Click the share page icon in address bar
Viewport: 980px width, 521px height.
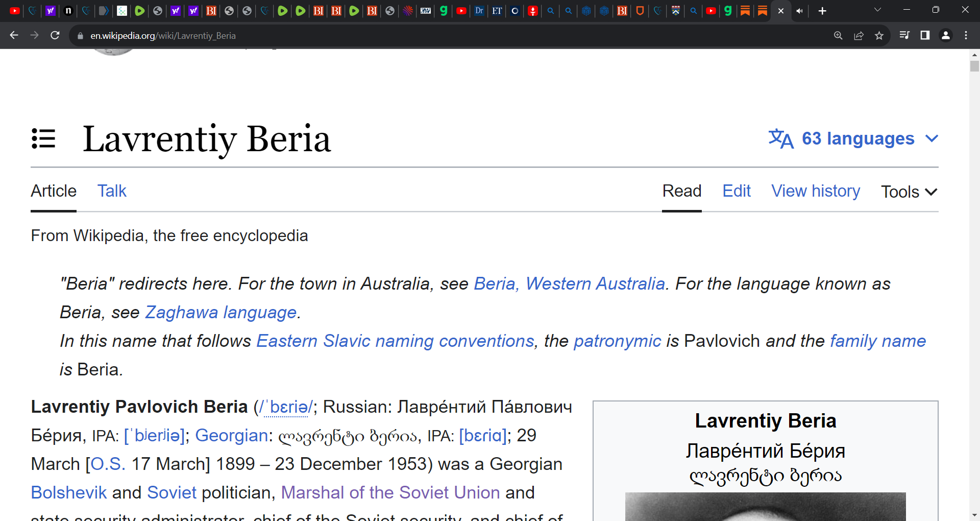859,35
